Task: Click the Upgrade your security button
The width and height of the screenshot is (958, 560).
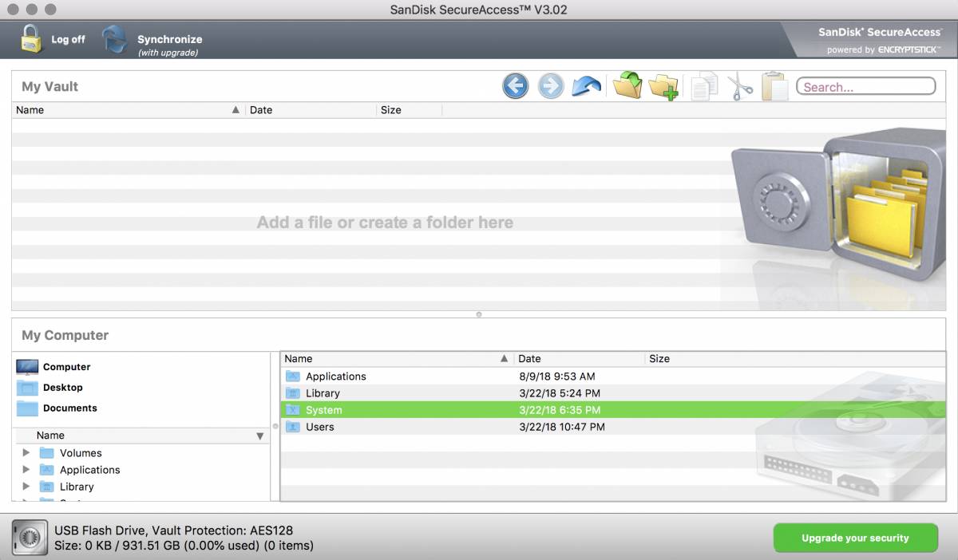Action: (x=855, y=538)
